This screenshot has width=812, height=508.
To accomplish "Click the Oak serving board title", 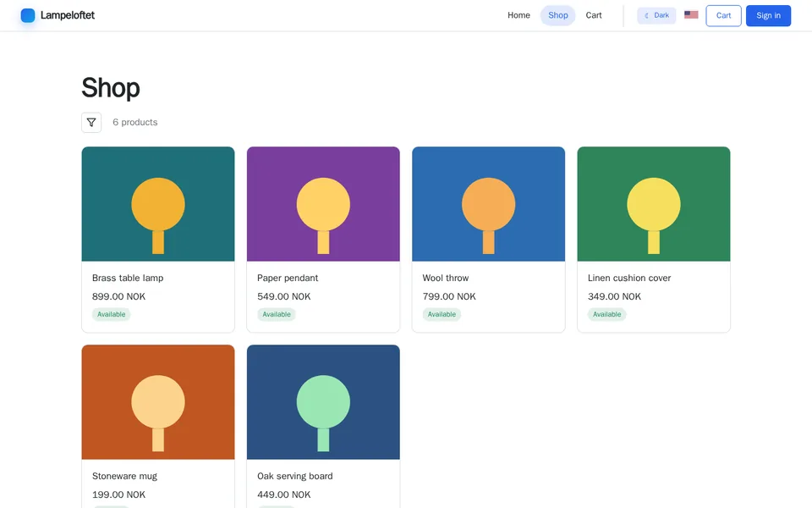I will click(x=294, y=476).
